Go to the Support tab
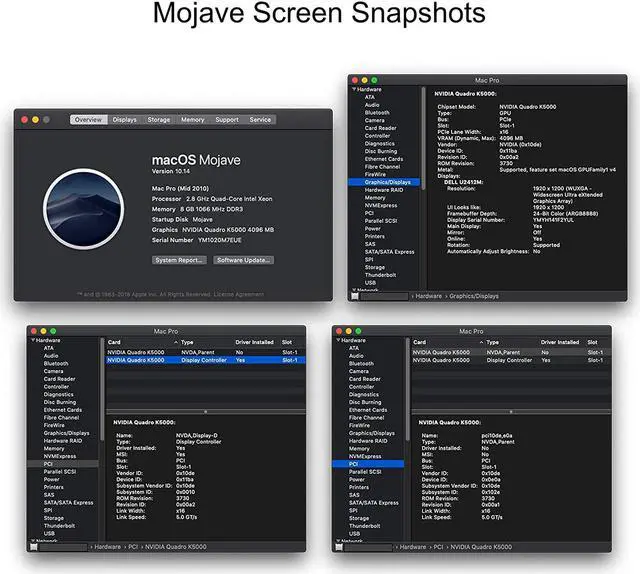Screen dimensions: 640x574 227,120
